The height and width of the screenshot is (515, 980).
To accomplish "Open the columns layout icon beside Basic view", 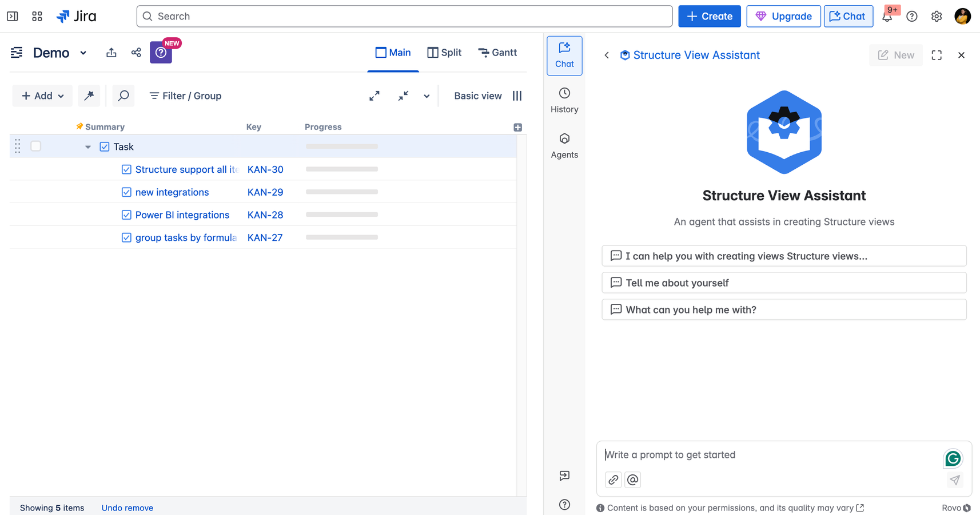I will tap(517, 96).
